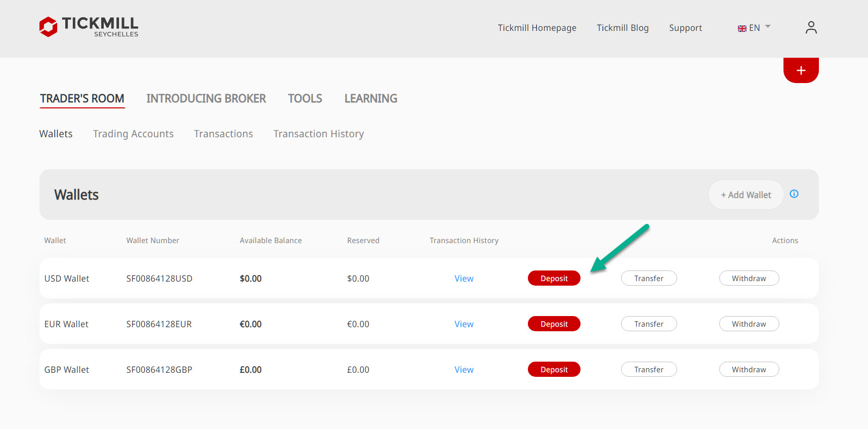Expand the EN language dropdown arrow
The height and width of the screenshot is (429, 868).
click(x=768, y=26)
